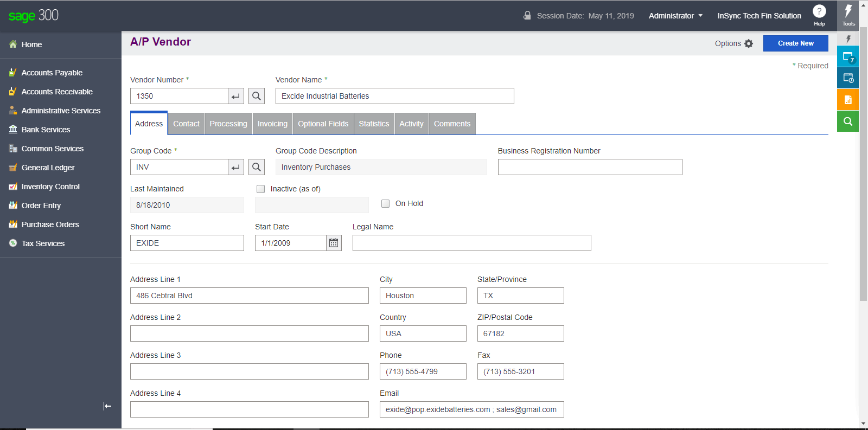
Task: Click into the Short Name field
Action: pyautogui.click(x=187, y=243)
